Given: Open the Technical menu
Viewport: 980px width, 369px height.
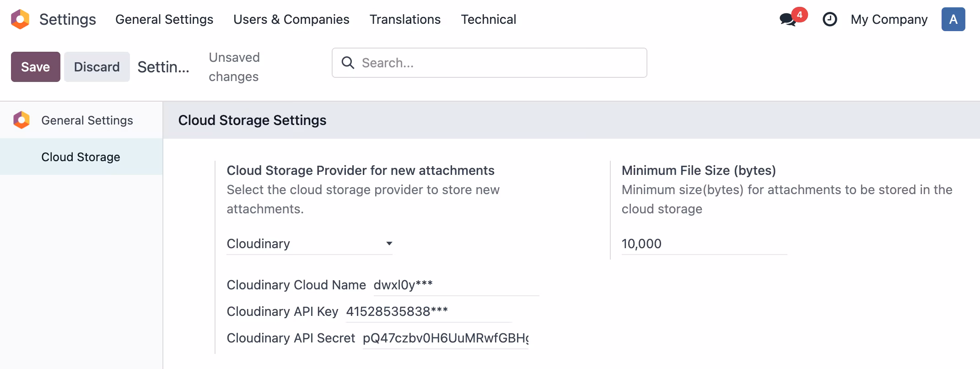Looking at the screenshot, I should click(x=488, y=19).
